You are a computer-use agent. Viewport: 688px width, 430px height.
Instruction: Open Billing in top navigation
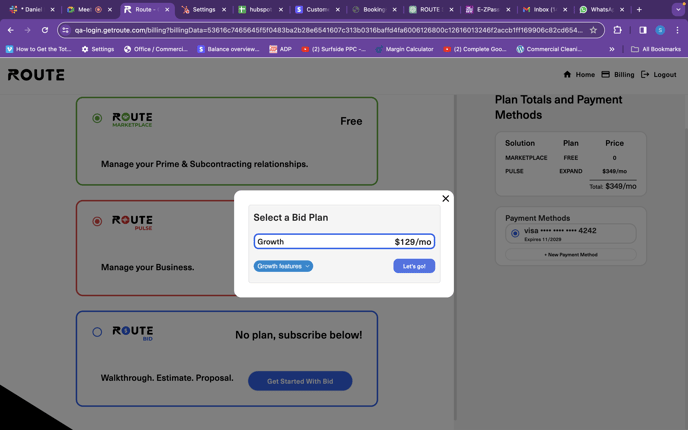tap(618, 75)
